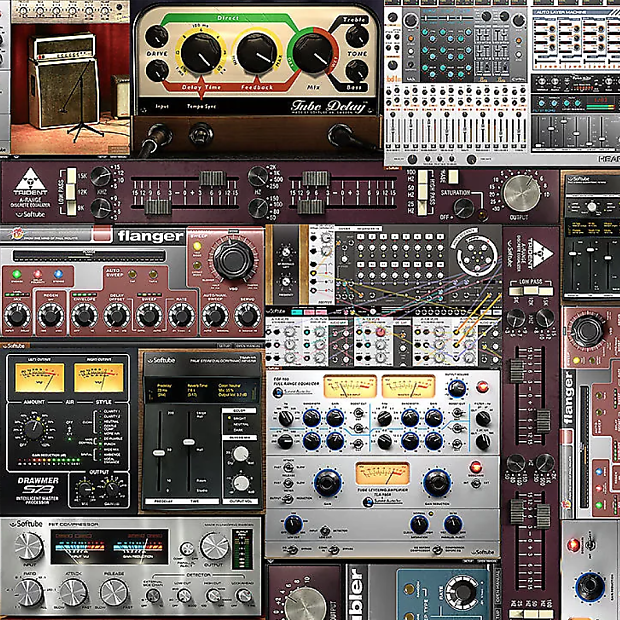Click the reverb Output Vol knob
The height and width of the screenshot is (620, 620).
point(240,483)
